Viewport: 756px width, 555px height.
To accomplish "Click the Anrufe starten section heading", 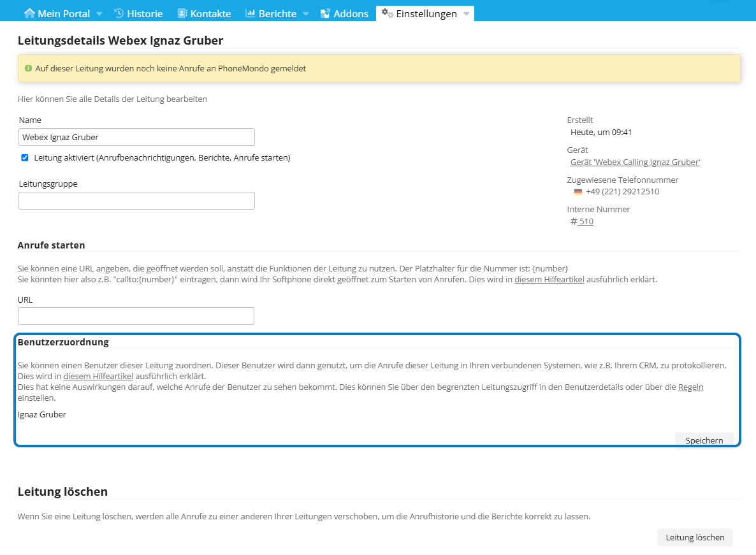I will [x=51, y=245].
